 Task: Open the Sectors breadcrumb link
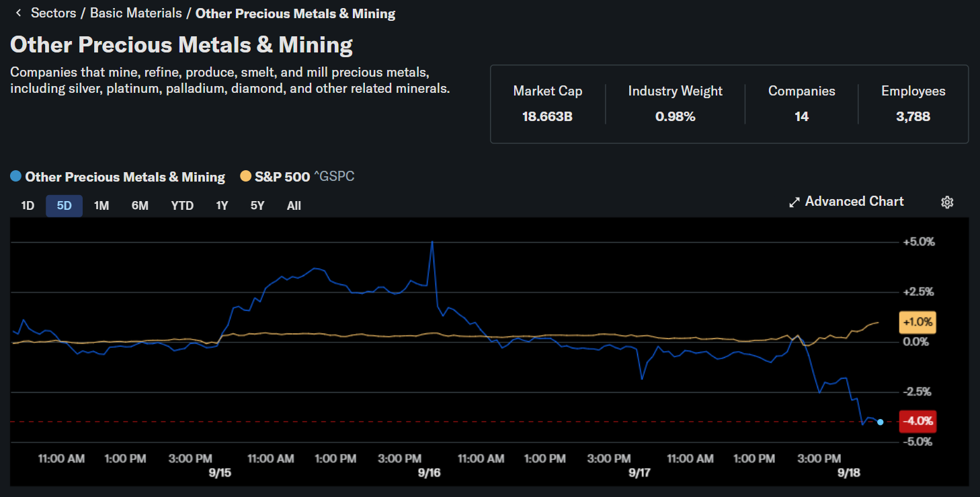tap(53, 13)
